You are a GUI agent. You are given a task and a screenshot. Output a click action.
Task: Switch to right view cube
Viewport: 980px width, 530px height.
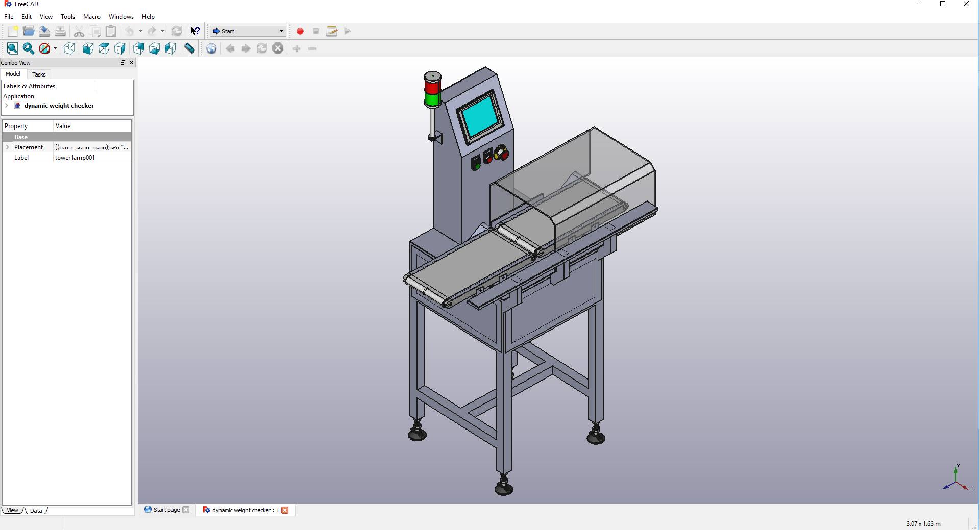(x=120, y=48)
